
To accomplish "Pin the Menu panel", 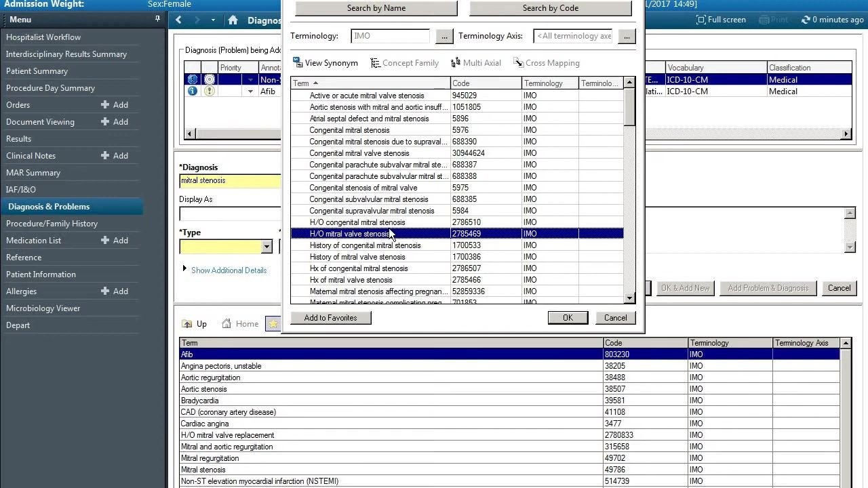I will click(157, 20).
